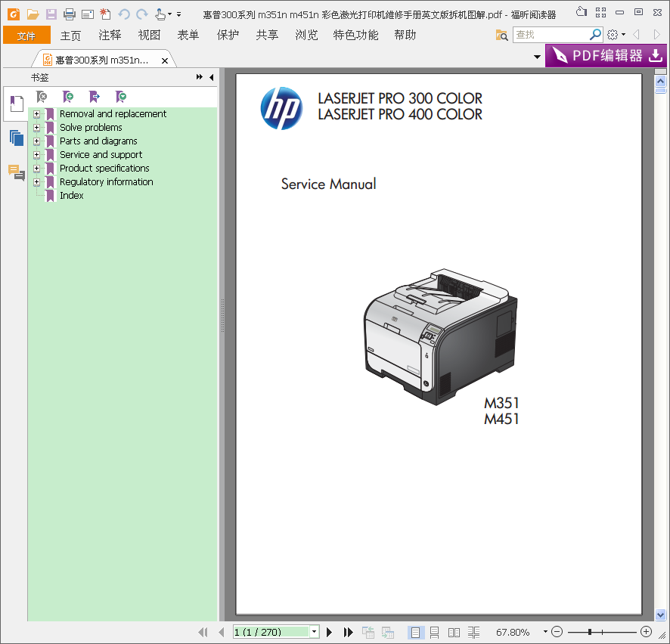
Task: Click the add bookmark icon
Action: [68, 97]
